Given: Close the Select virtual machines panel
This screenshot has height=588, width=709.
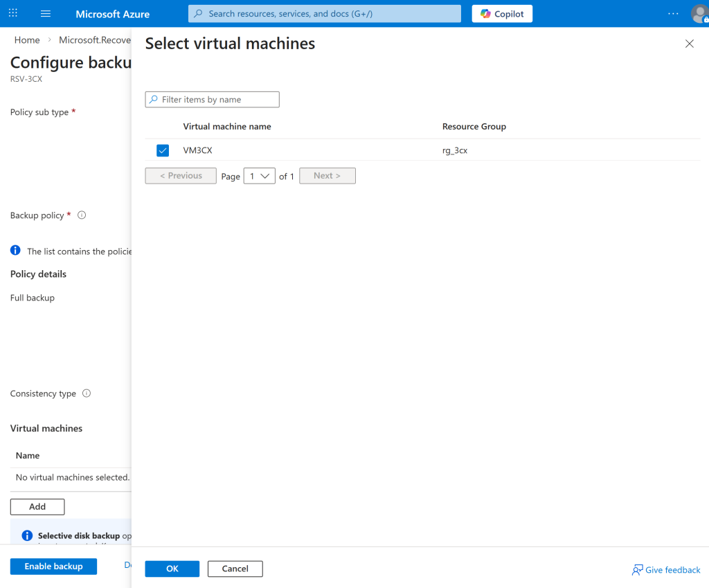Looking at the screenshot, I should click(x=689, y=44).
